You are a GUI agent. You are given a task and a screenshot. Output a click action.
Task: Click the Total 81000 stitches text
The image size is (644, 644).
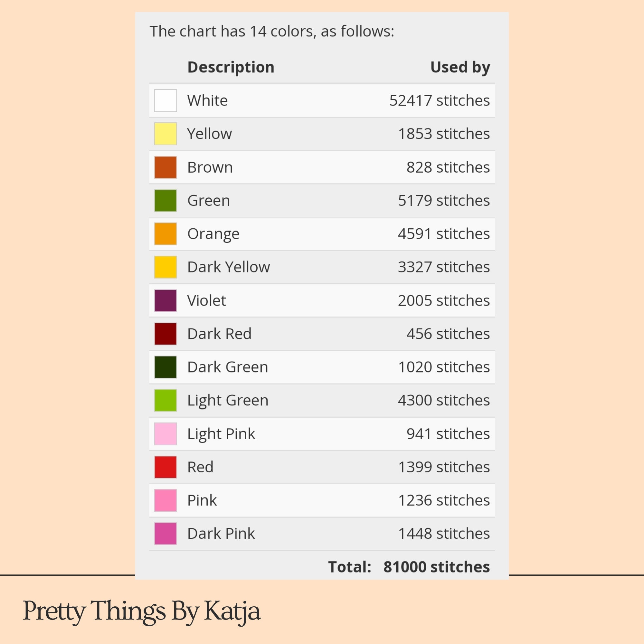coord(409,567)
